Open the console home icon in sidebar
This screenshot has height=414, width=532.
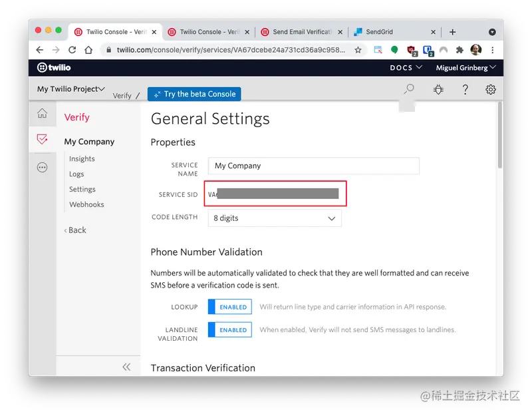point(42,113)
